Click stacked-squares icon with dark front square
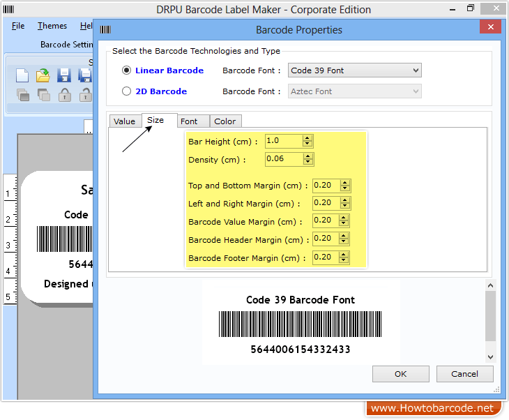The width and height of the screenshot is (509, 420). [22, 95]
